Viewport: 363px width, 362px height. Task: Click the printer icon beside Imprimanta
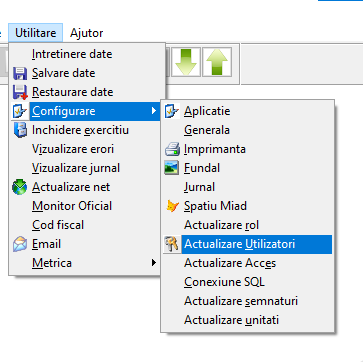[x=172, y=149]
